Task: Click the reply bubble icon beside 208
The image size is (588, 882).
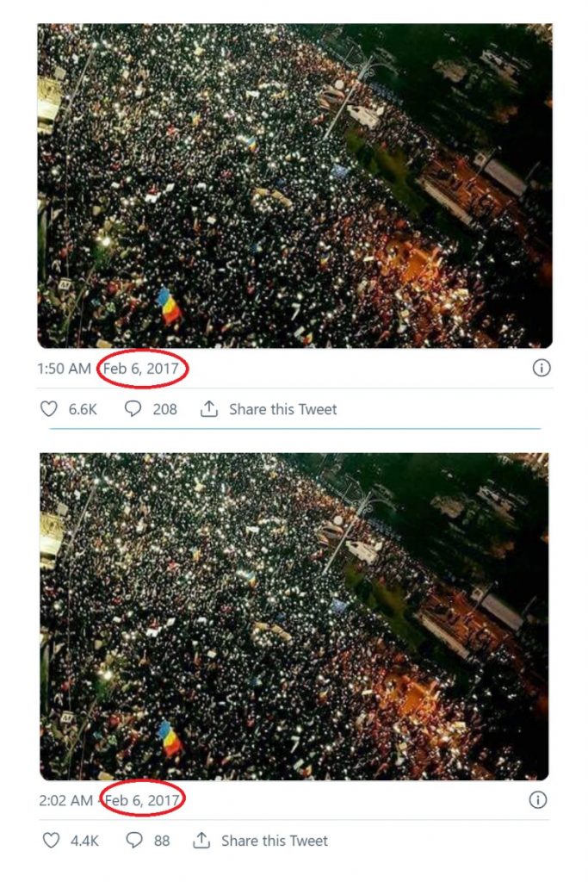Action: [x=133, y=408]
